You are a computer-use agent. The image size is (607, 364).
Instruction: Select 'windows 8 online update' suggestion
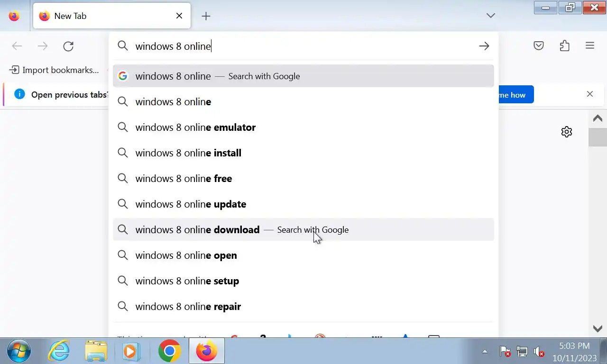[x=303, y=204]
